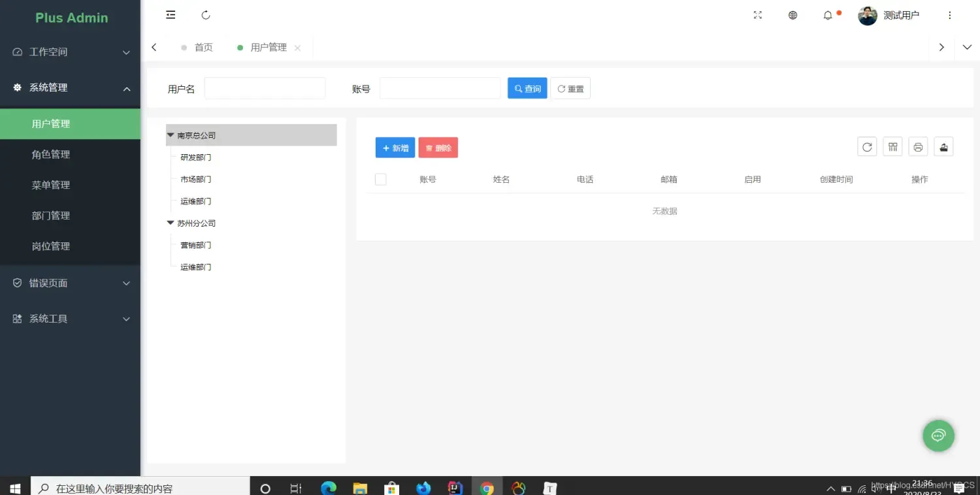This screenshot has height=495, width=980.
Task: Open the column settings icon above the table
Action: click(892, 146)
